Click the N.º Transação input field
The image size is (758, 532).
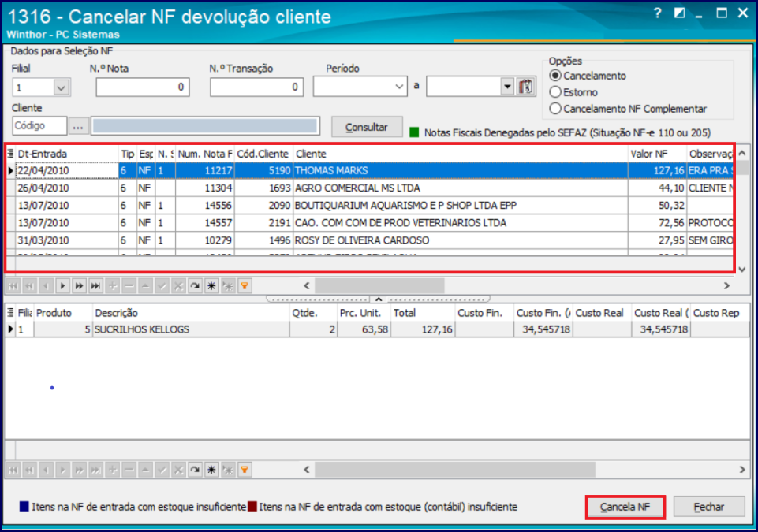(x=256, y=87)
